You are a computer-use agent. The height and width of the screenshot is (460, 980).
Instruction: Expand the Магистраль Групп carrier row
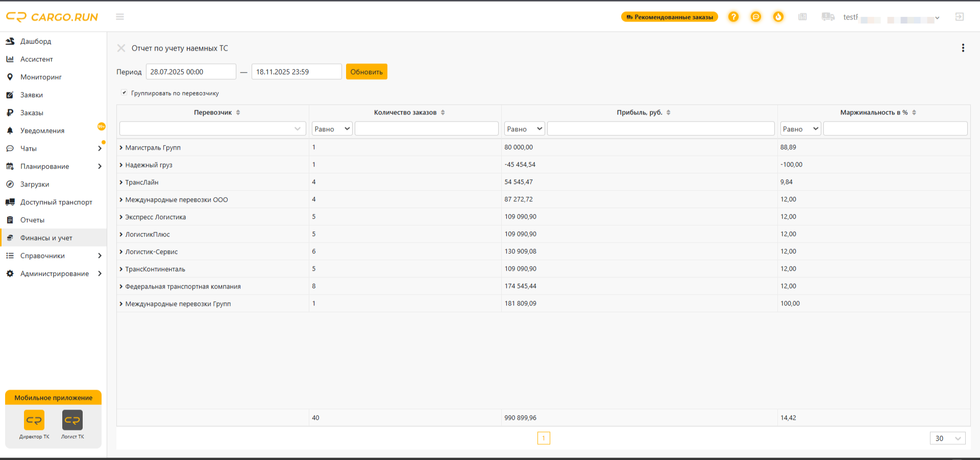pyautogui.click(x=121, y=148)
